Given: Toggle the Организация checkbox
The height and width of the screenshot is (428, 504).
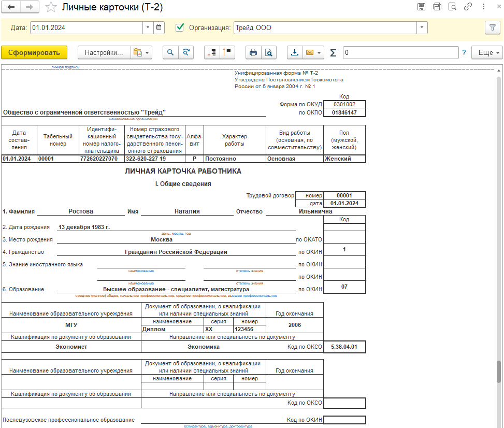Looking at the screenshot, I should pos(180,27).
